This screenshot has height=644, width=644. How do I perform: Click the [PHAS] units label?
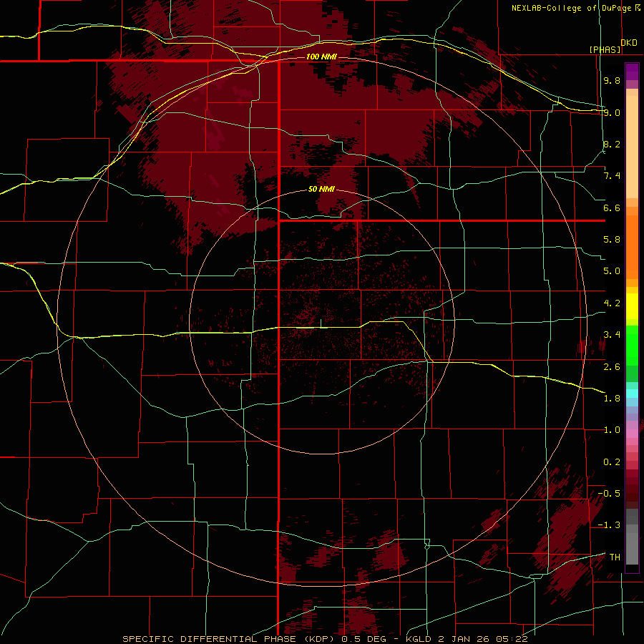tap(605, 49)
